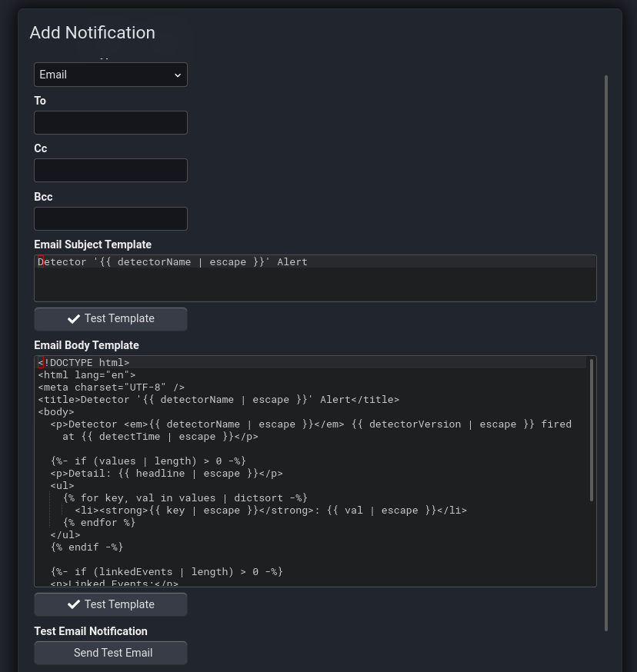Select the Bcc input box
Image resolution: width=637 pixels, height=672 pixels.
click(x=110, y=218)
